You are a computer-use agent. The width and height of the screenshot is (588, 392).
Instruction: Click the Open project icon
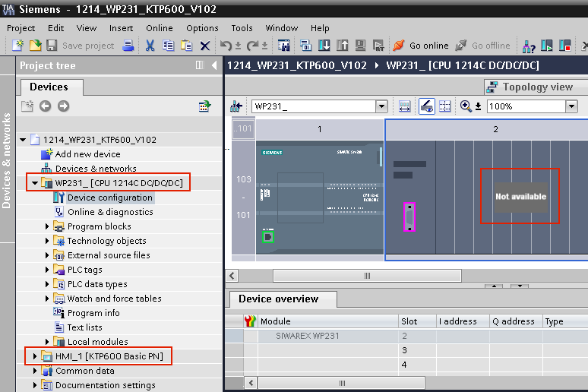tap(35, 46)
